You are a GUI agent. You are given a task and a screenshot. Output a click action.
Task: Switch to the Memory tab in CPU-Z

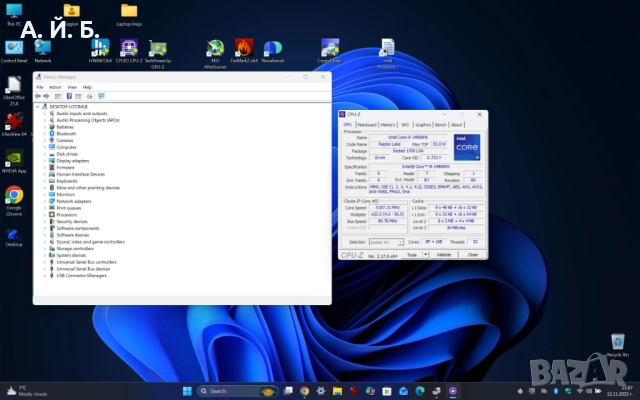point(387,124)
